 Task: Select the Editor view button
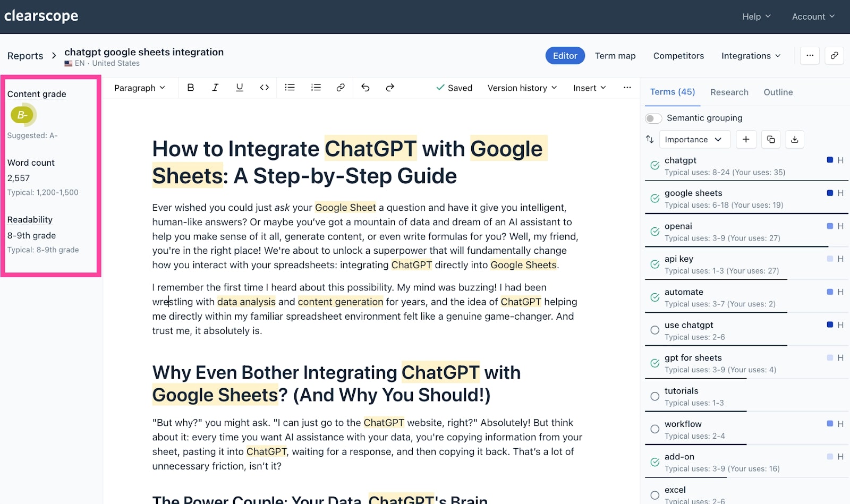565,56
